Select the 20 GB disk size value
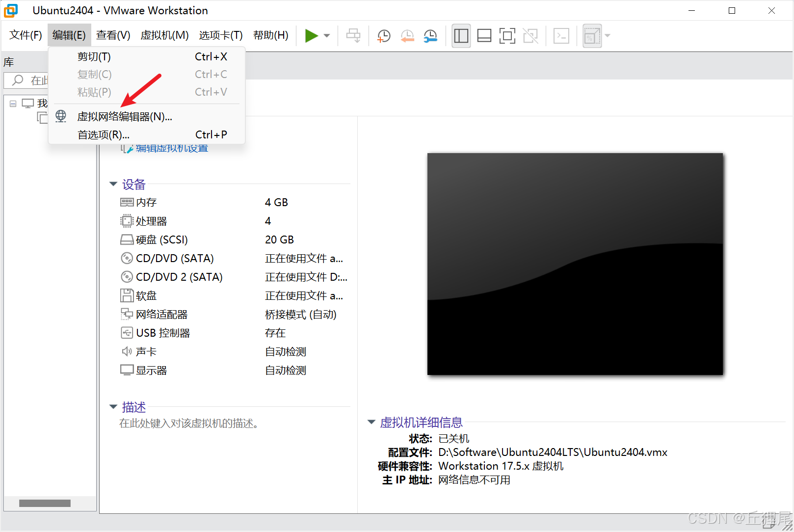The height and width of the screenshot is (532, 794). tap(279, 239)
